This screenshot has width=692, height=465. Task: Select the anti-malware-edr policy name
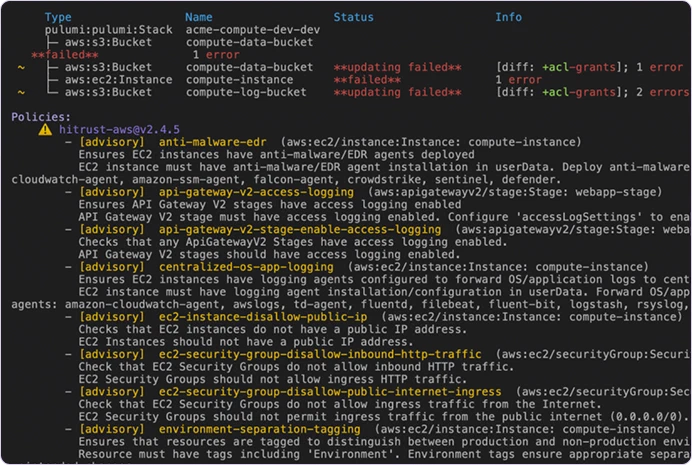(x=212, y=142)
